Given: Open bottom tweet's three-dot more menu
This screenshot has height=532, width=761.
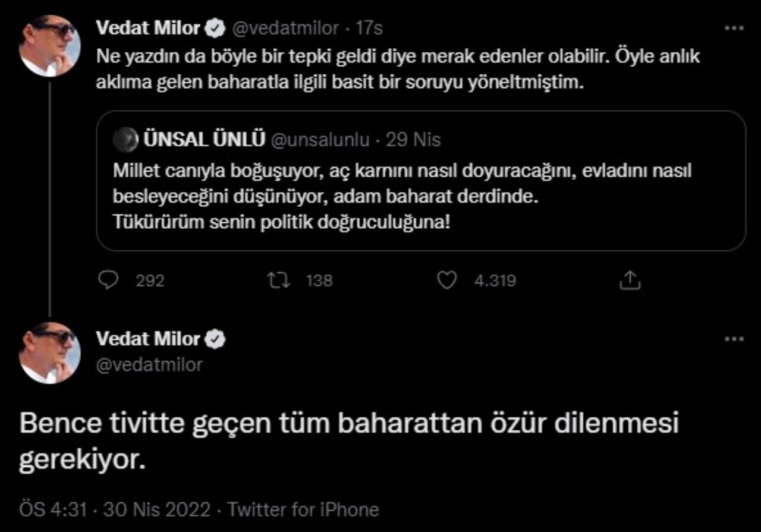Looking at the screenshot, I should [734, 339].
